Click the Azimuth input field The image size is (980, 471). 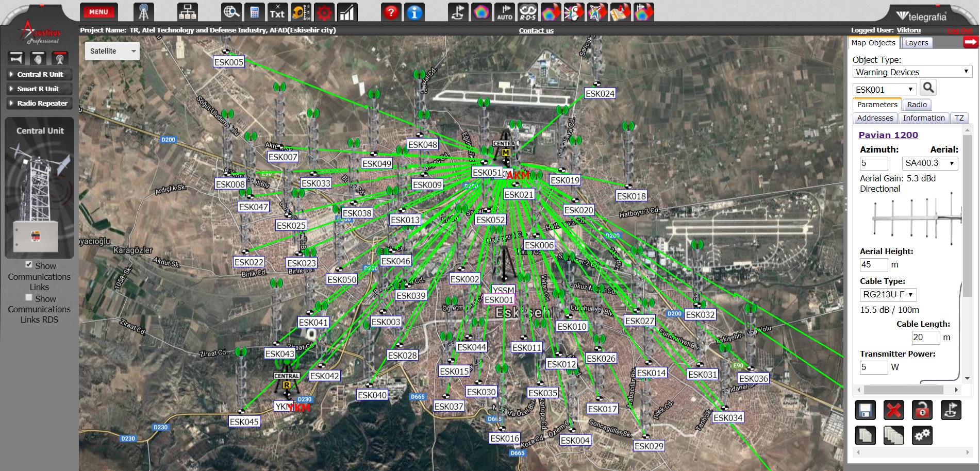(x=874, y=163)
